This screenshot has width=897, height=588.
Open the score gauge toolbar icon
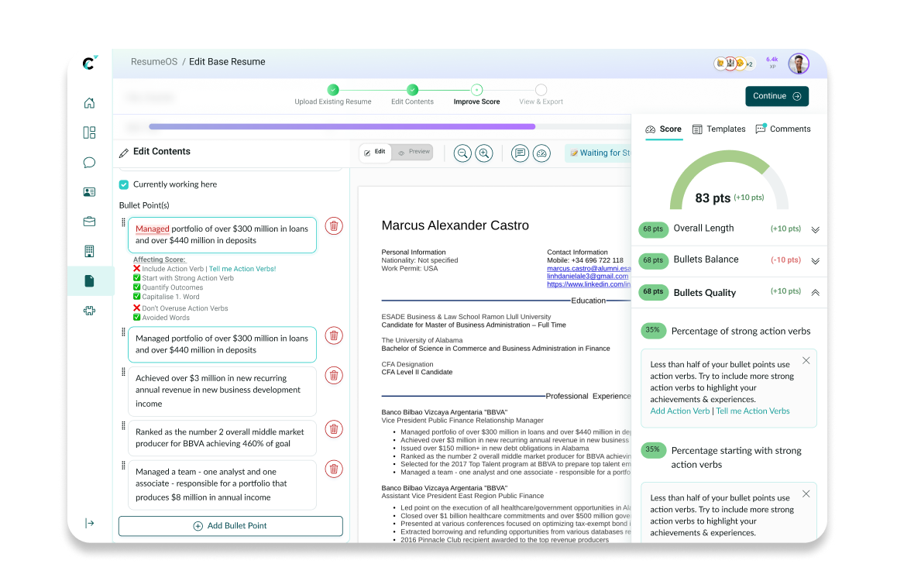pos(541,153)
